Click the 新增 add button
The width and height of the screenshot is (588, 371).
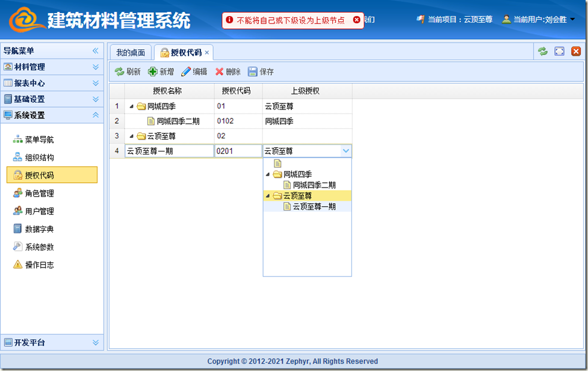pos(161,72)
